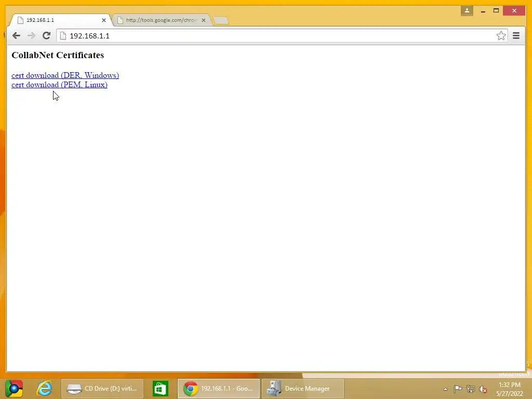Select the 192.168.1.1 Chrome taskbar button
The image size is (532, 399).
219,389
